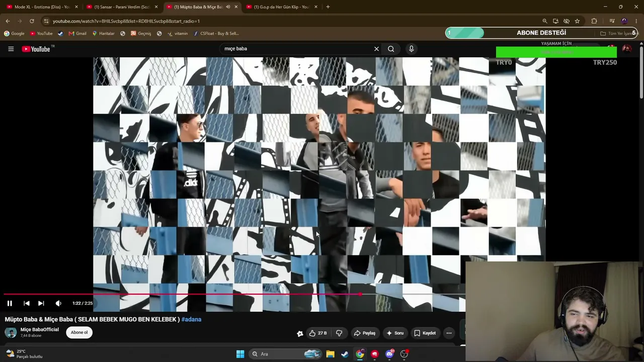Mute the Müpto Baba tab audio icon
The height and width of the screenshot is (362, 644).
point(228,7)
